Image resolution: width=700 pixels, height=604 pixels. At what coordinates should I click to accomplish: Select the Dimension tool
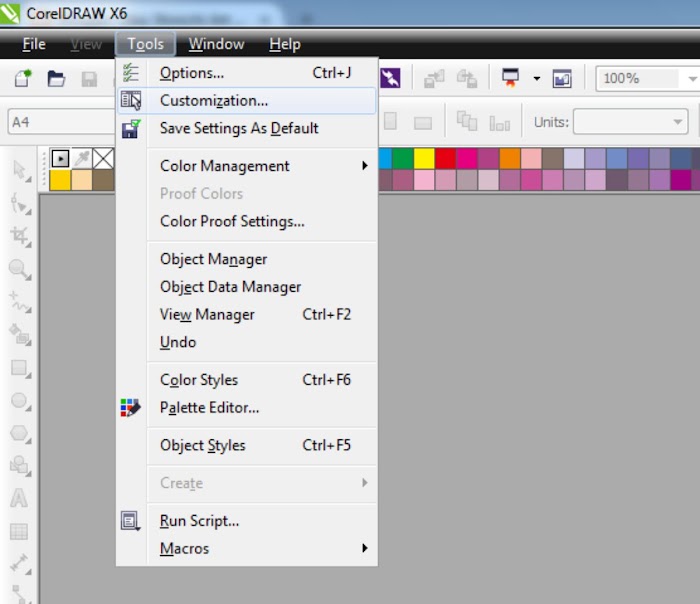click(20, 563)
